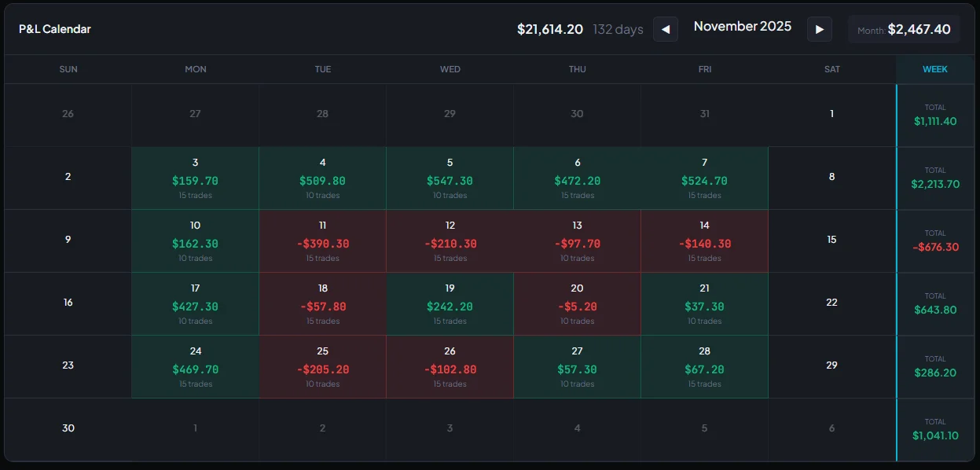Click November 5 cell showing $547.30
Viewport: 980px width, 470px height.
pyautogui.click(x=450, y=178)
